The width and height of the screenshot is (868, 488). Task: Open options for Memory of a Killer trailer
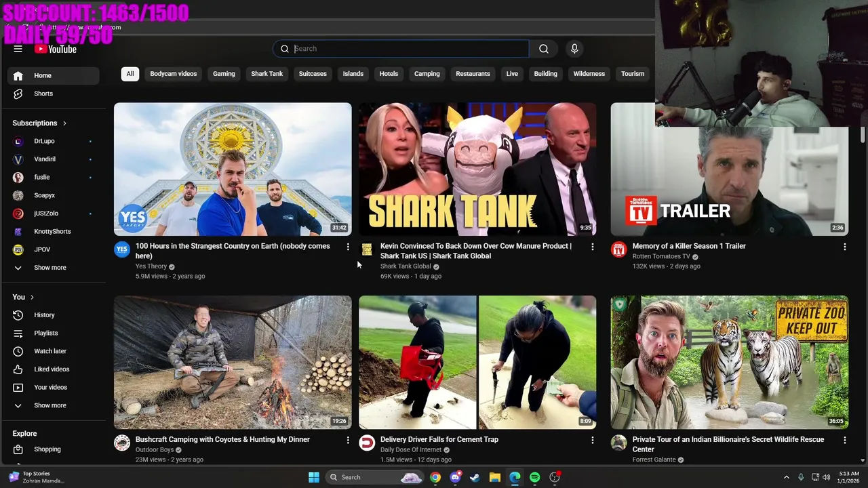[x=844, y=247]
